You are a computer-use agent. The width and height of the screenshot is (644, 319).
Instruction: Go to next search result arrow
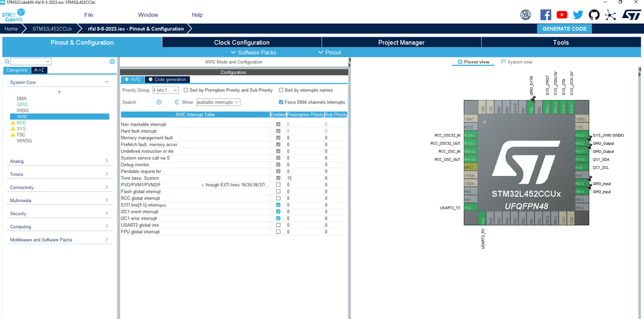[x=177, y=102]
